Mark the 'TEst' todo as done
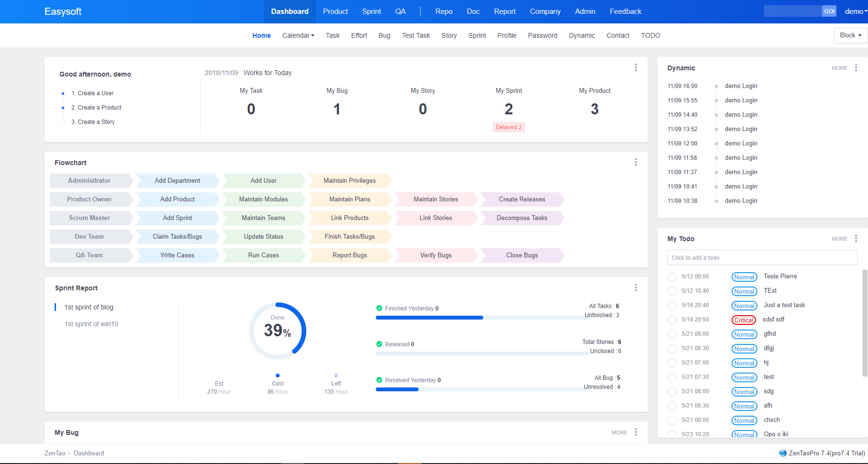The height and width of the screenshot is (464, 868). (672, 291)
